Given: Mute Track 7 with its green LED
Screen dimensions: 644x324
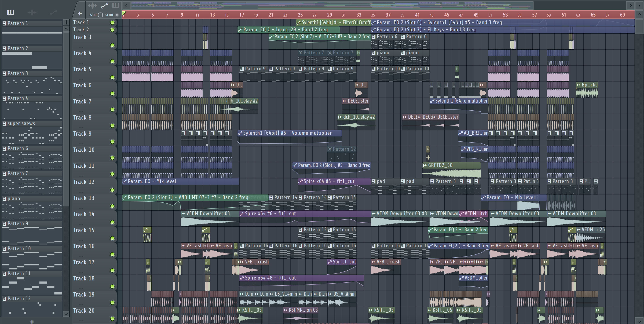Looking at the screenshot, I should click(112, 109).
